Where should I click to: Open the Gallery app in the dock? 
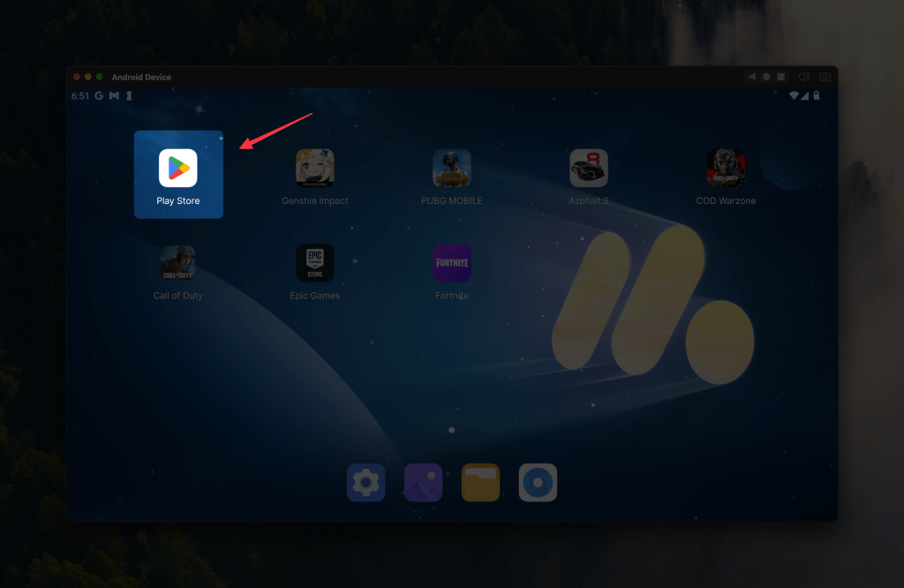click(x=423, y=483)
